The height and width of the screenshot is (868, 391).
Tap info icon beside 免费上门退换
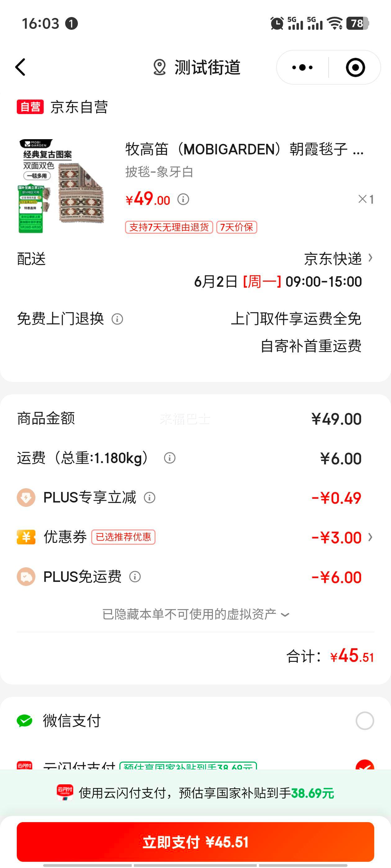pyautogui.click(x=117, y=319)
